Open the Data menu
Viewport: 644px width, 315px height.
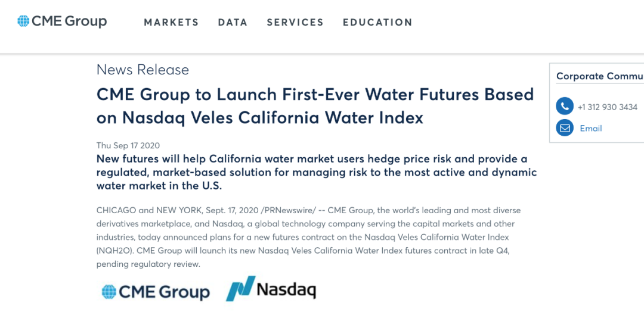tap(233, 23)
